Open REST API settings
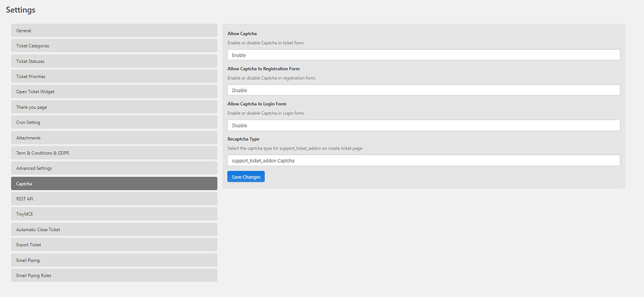This screenshot has height=297, width=644. (114, 199)
